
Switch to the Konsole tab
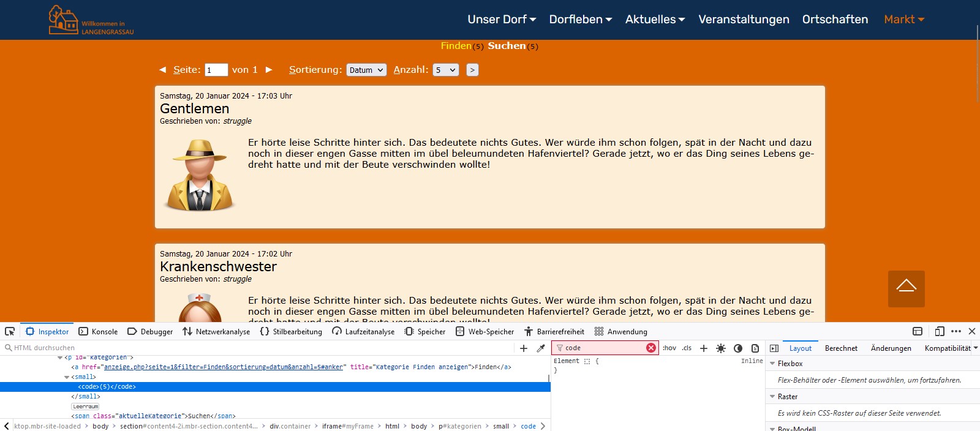pos(98,331)
